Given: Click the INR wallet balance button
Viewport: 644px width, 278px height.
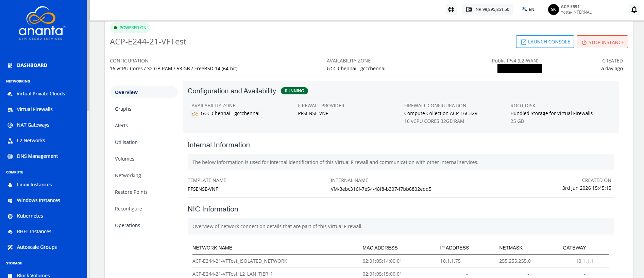Looking at the screenshot, I should click(x=487, y=10).
